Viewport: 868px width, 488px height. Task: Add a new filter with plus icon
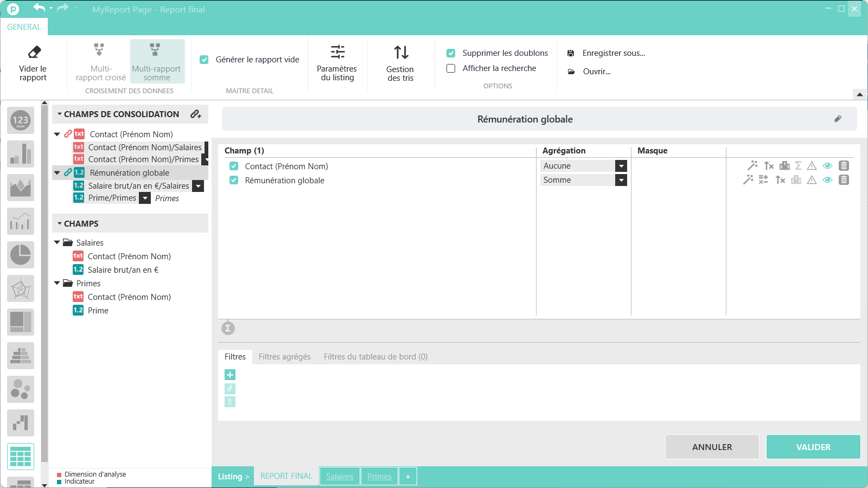click(230, 375)
